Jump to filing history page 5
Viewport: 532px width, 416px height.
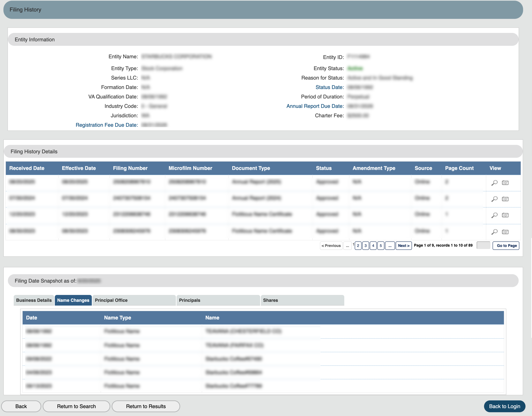click(381, 246)
